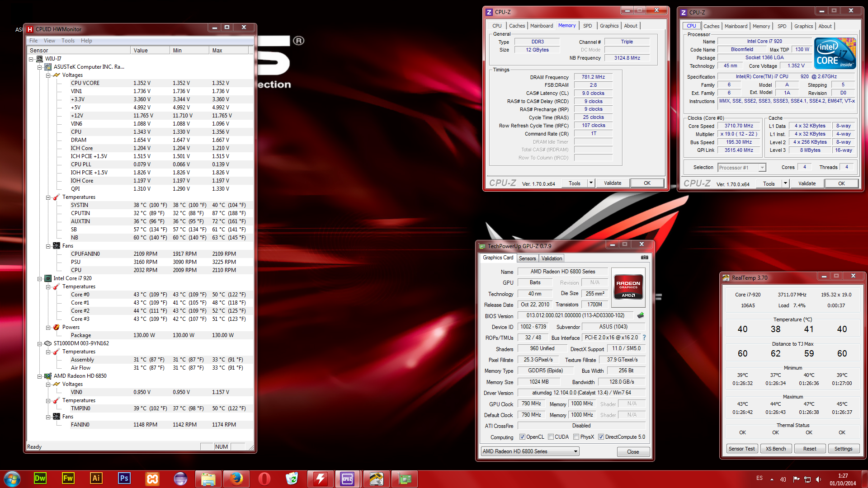
Task: Open Processor #1 selection combo box
Action: coord(742,168)
